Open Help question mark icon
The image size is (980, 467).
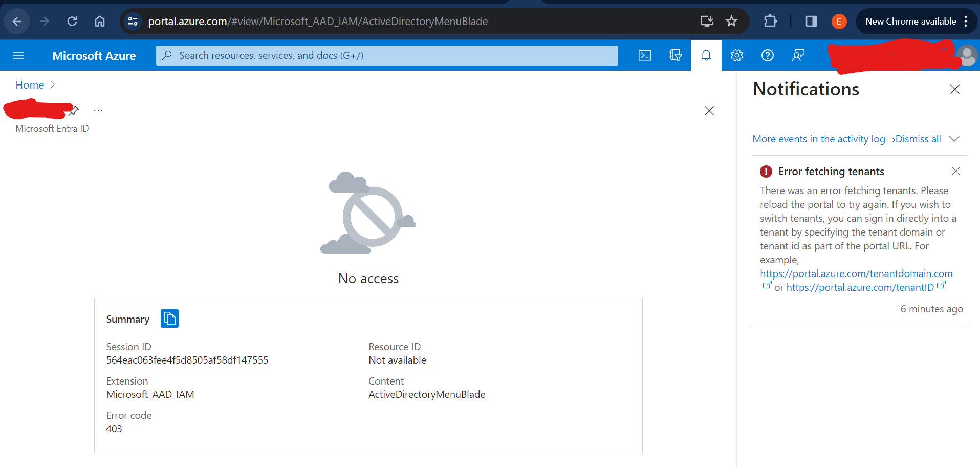(x=768, y=55)
